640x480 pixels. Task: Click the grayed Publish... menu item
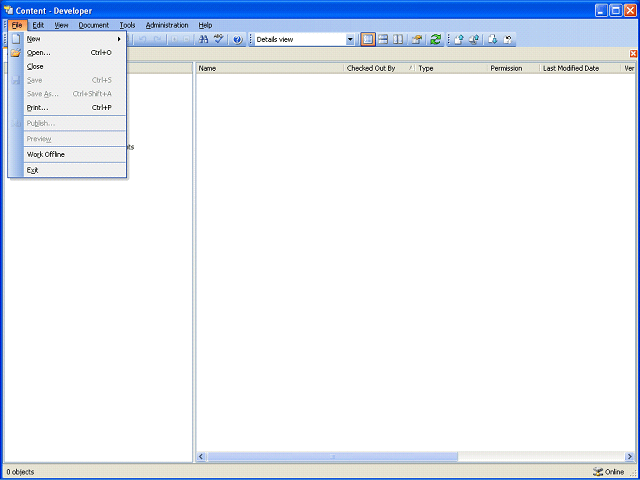[x=67, y=123]
